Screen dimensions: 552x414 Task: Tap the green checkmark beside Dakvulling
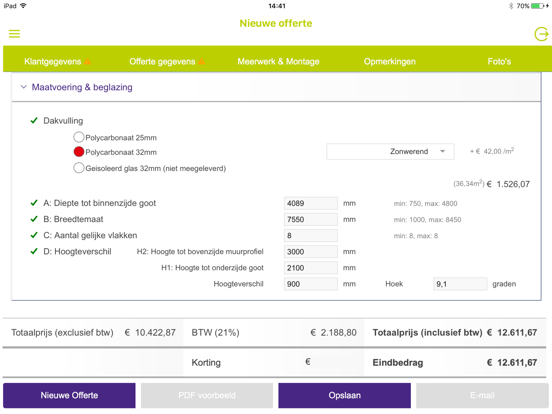[34, 121]
